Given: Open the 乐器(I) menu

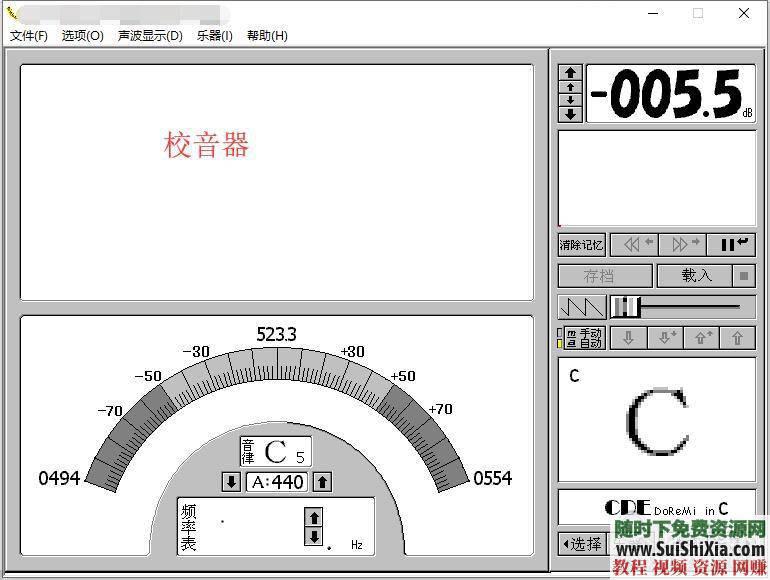Looking at the screenshot, I should tap(214, 35).
